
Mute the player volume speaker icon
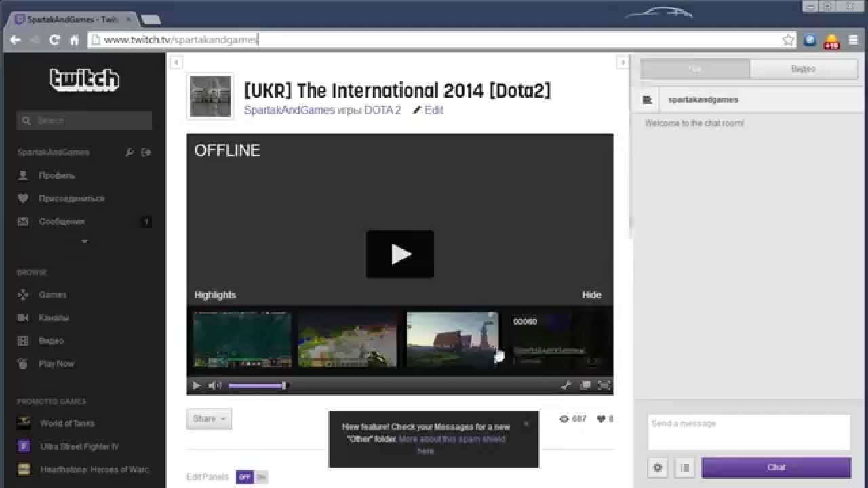(214, 386)
